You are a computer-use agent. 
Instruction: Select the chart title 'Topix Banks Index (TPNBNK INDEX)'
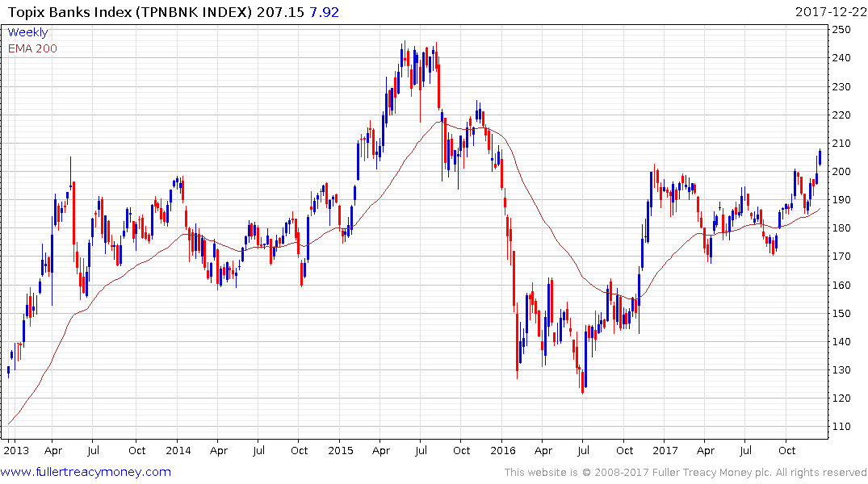point(129,11)
